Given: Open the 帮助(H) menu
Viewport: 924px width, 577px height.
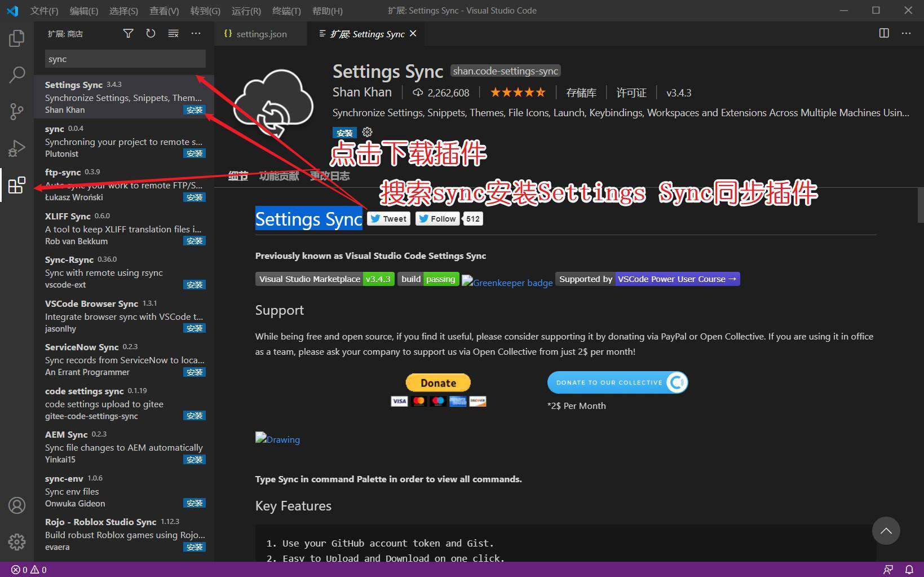Looking at the screenshot, I should [327, 11].
